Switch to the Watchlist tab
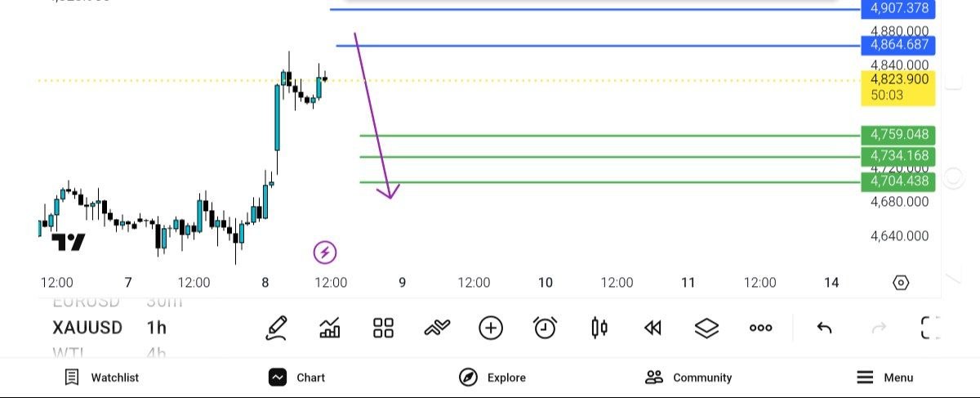 (x=102, y=378)
